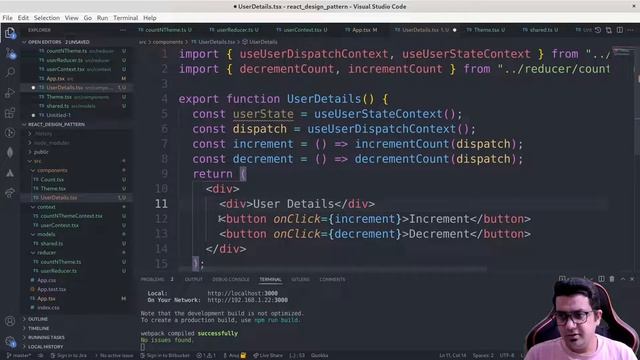Image resolution: width=640 pixels, height=360 pixels.
Task: Open the MongoDB leaf icon view
Action: 10,152
